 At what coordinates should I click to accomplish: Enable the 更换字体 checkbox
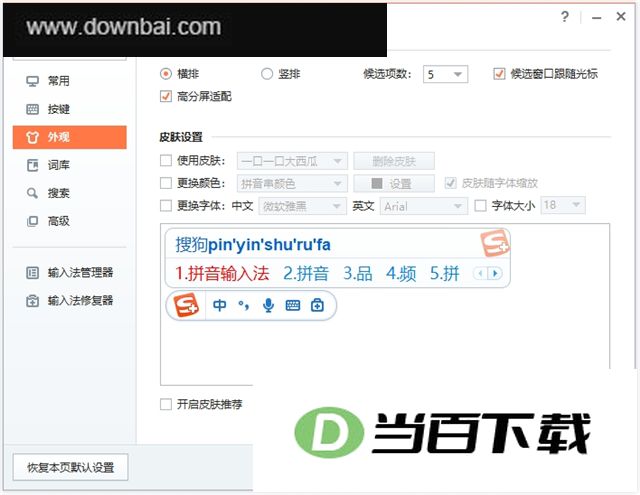click(x=166, y=205)
